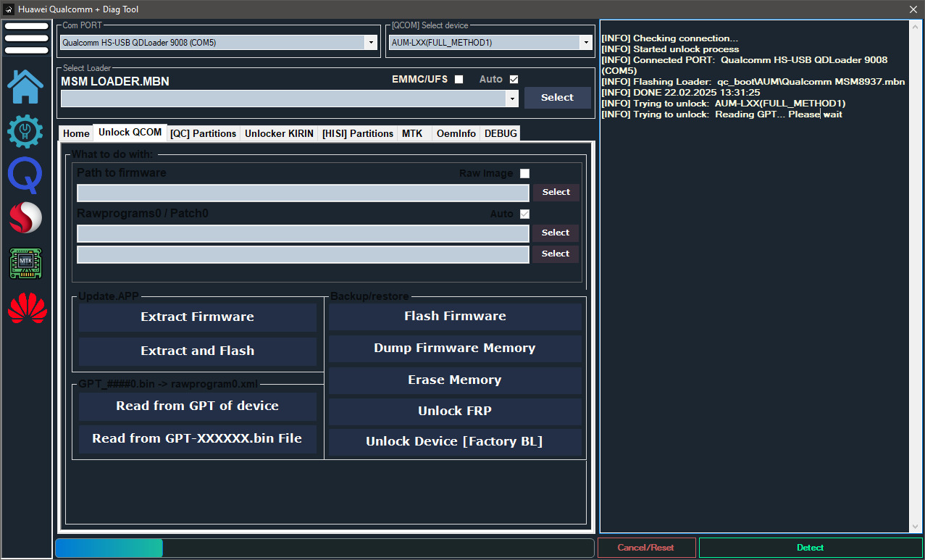Screen dimensions: 925x560
Task: Click the Huawei logo icon
Action: [27, 308]
